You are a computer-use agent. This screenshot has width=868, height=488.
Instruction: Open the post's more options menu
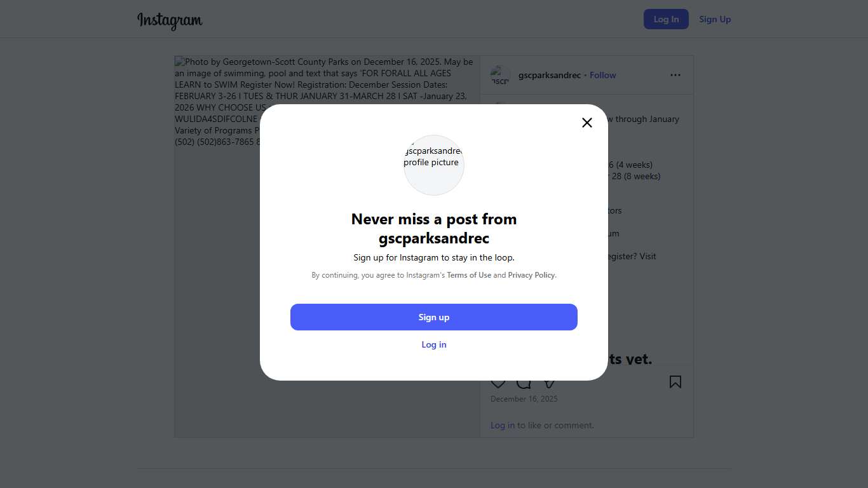(x=675, y=75)
